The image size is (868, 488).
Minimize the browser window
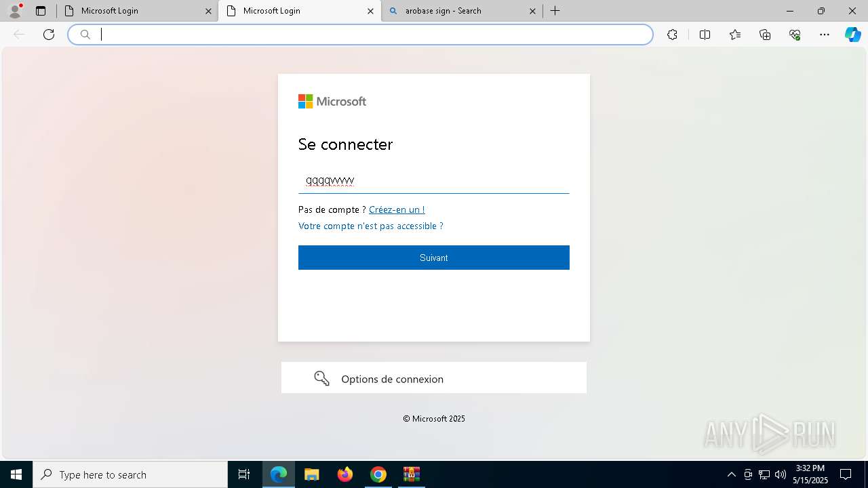point(790,11)
